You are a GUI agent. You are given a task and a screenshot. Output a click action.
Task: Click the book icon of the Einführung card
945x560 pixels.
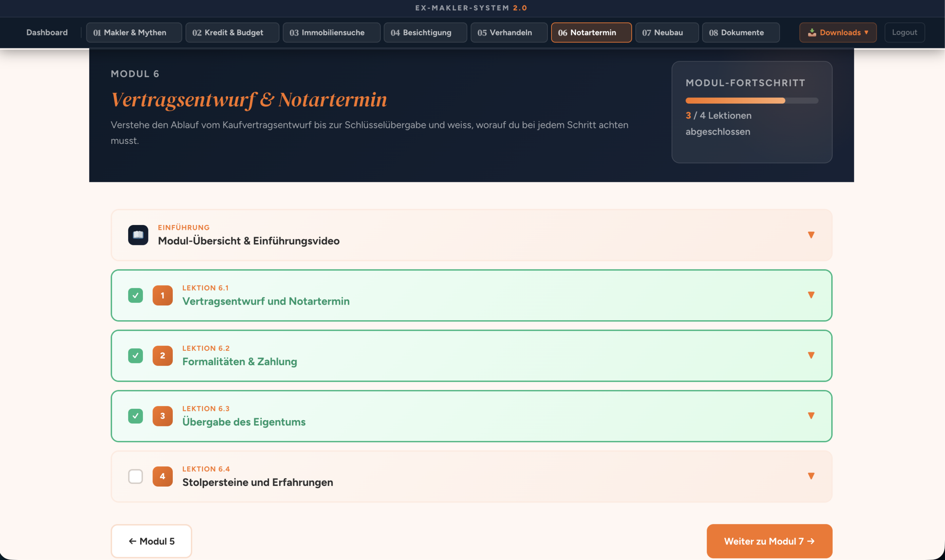[138, 235]
